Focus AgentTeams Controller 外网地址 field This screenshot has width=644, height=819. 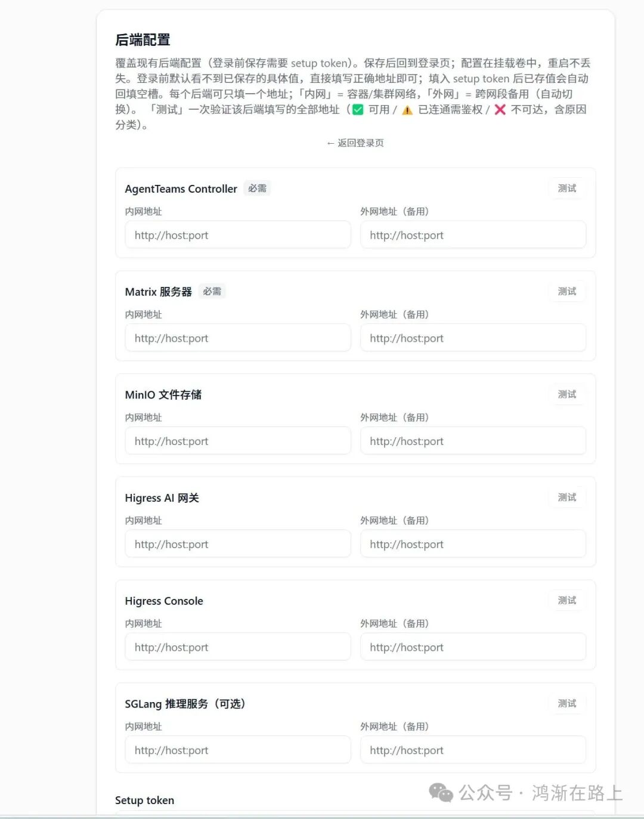tap(473, 235)
